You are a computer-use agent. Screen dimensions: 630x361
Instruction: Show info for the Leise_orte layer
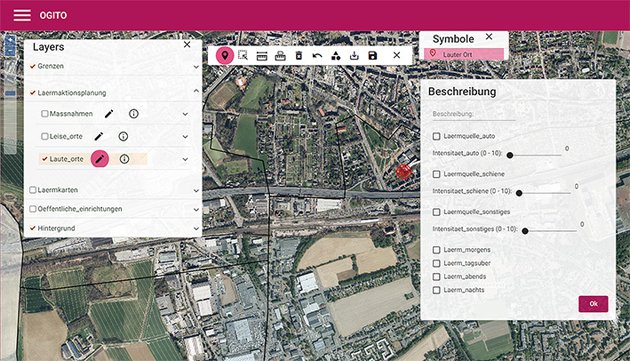123,136
